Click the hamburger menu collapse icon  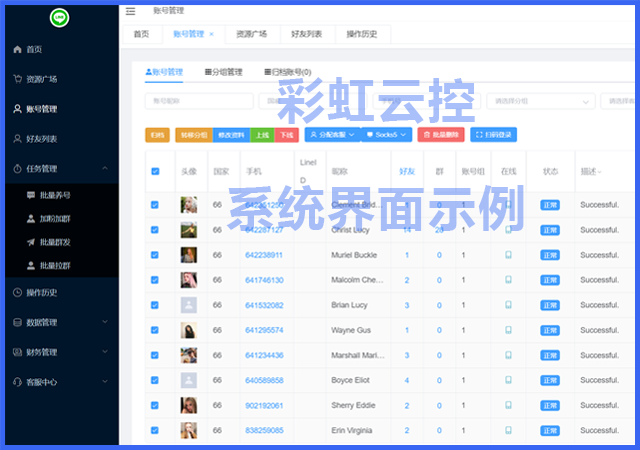130,11
